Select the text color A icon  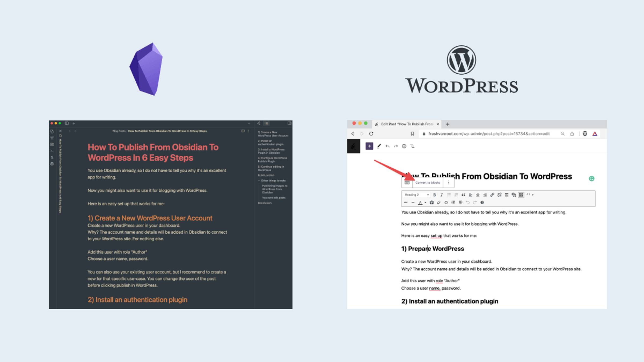click(x=420, y=203)
